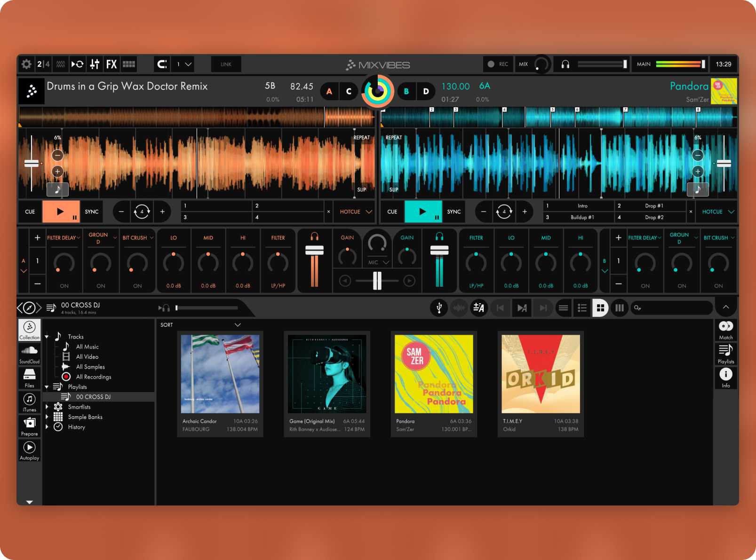
Task: Toggle deck B key lock note icon
Action: 698,189
